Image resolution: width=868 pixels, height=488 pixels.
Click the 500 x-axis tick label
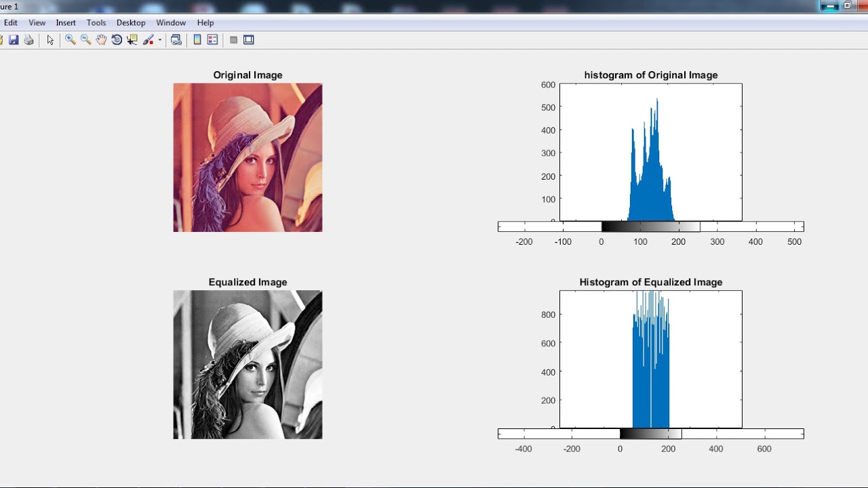point(794,241)
